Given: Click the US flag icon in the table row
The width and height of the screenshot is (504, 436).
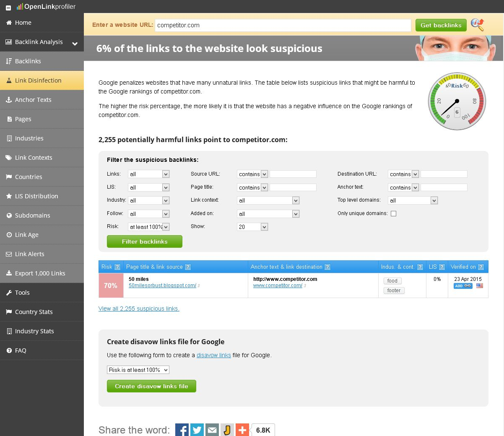Looking at the screenshot, I should click(x=480, y=286).
